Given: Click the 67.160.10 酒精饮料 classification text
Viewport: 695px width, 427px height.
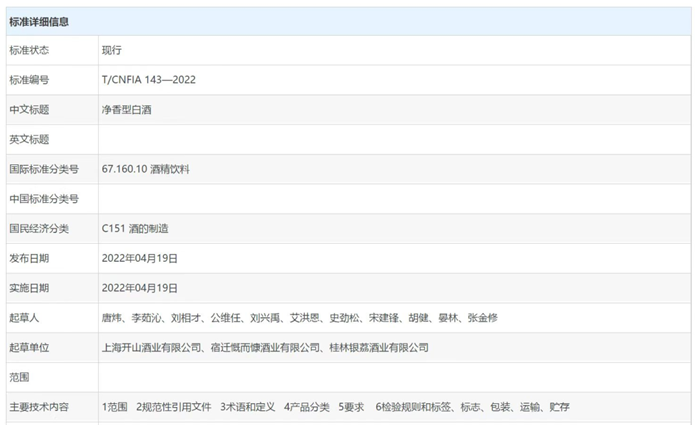Looking at the screenshot, I should click(x=145, y=169).
